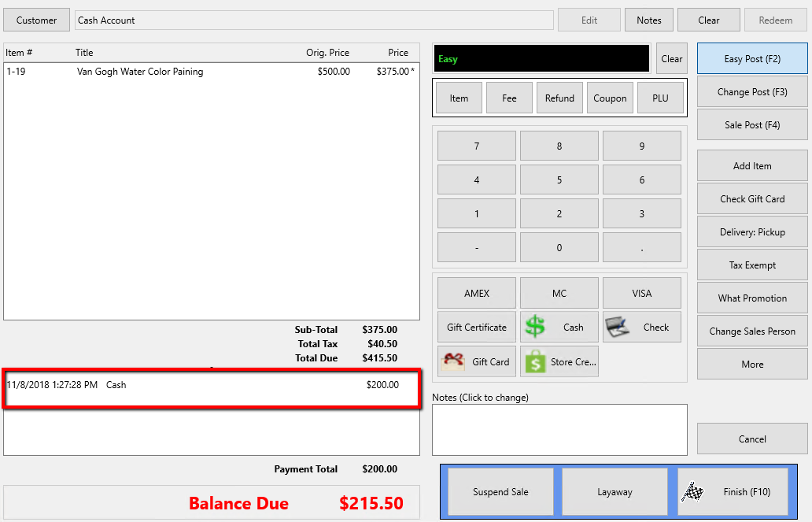Tap keypad number 4
Viewport: 812px width, 522px height.
(x=477, y=180)
